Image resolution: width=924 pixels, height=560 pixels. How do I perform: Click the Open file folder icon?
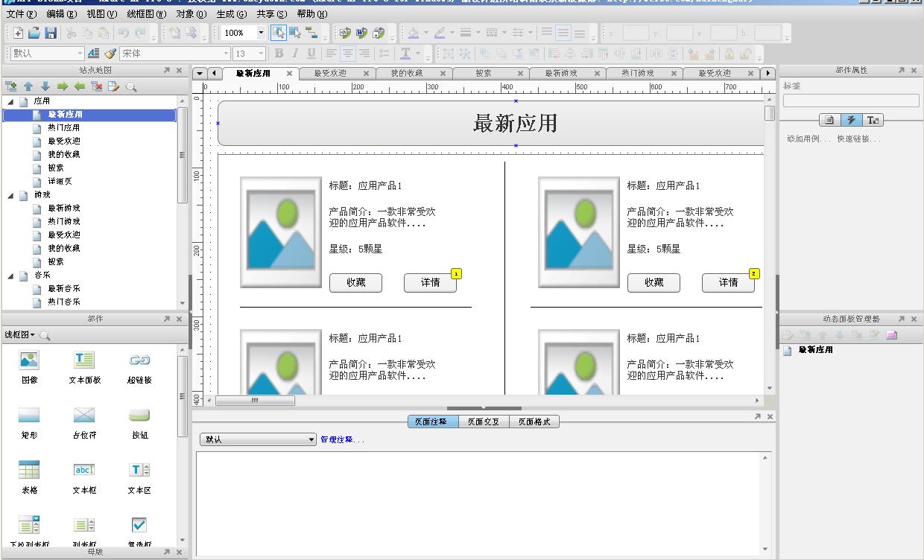34,33
